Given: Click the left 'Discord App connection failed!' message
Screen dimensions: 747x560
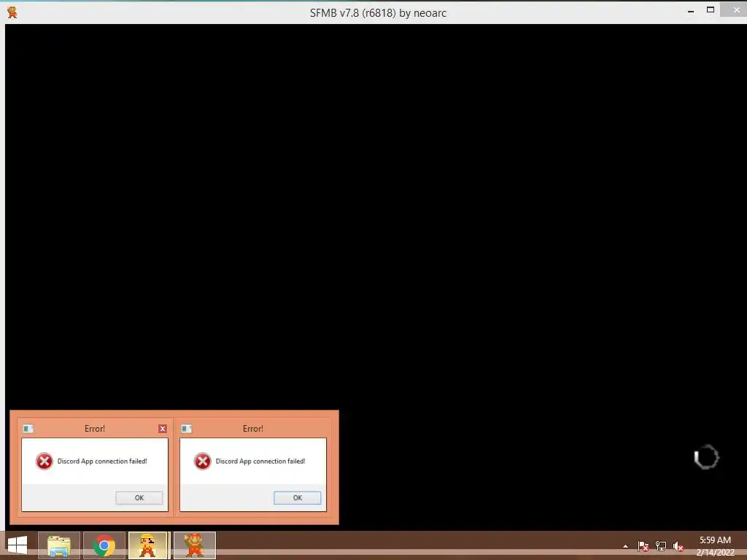Looking at the screenshot, I should [102, 461].
